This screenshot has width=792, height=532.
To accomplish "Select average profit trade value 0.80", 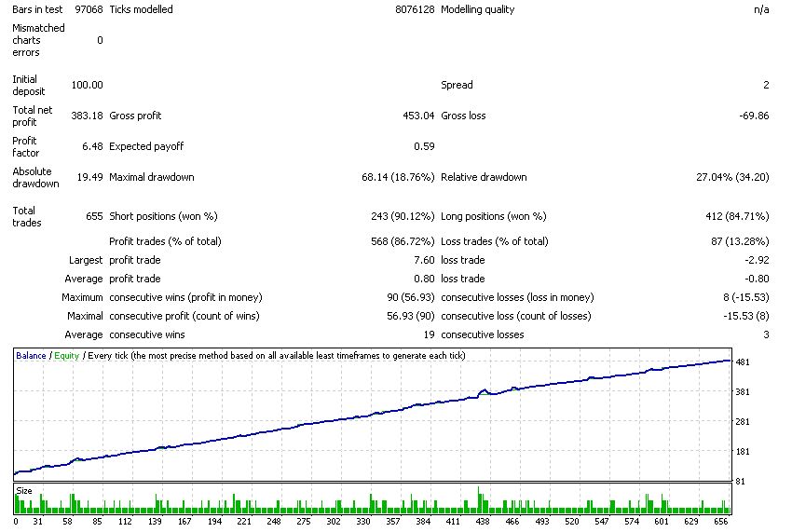I will 424,279.
